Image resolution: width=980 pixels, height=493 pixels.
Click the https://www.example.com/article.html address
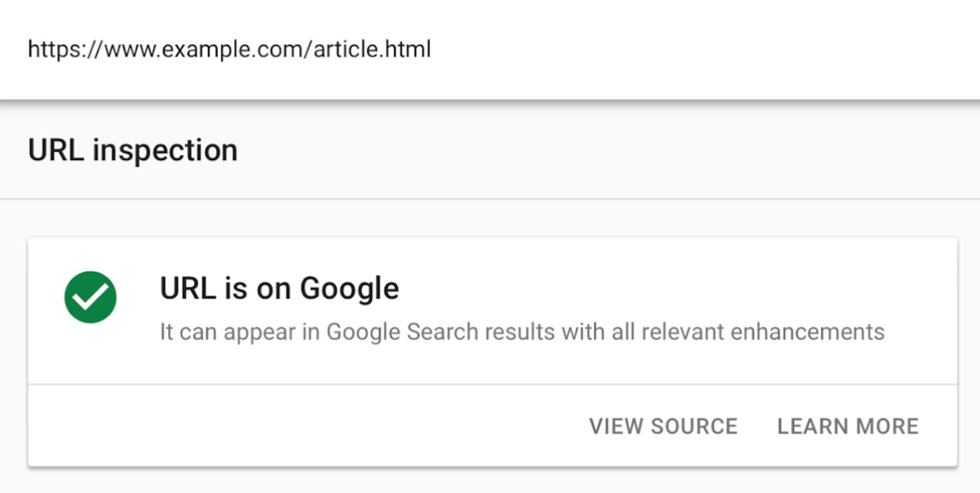tap(229, 48)
